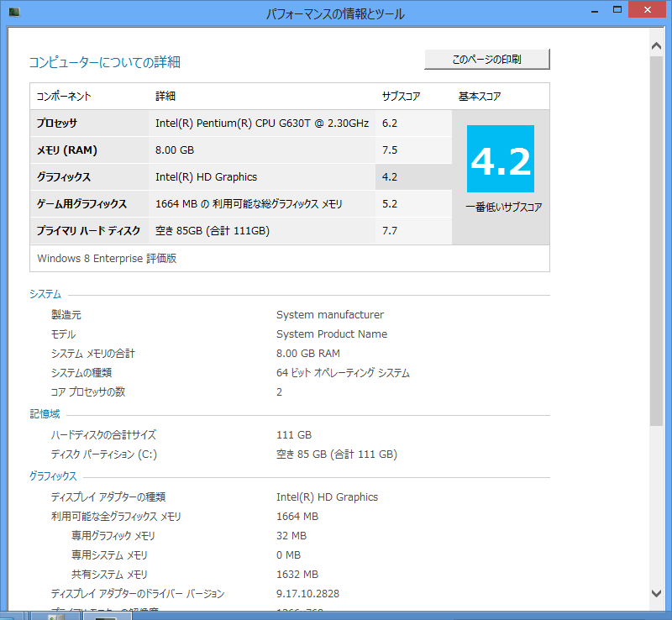Click the processor subscore 6.2
Screen dimensions: 672x620
tap(390, 123)
